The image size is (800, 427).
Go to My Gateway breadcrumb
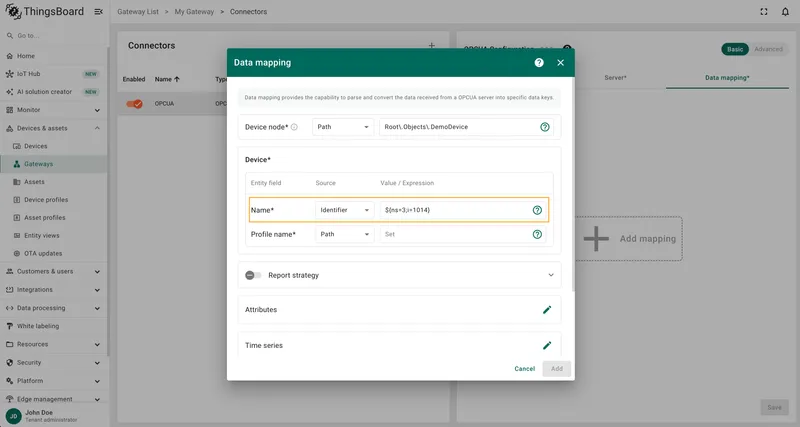click(x=194, y=12)
